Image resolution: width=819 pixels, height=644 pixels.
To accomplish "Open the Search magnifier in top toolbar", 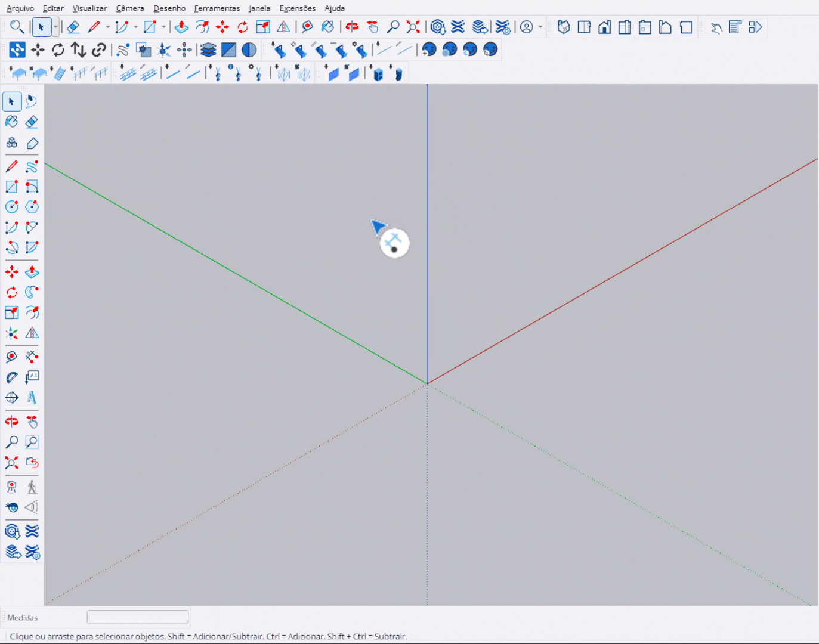I will pyautogui.click(x=17, y=27).
